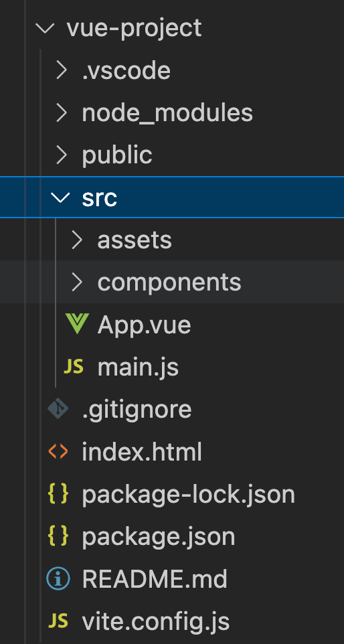Expand the assets folder chevron
The image size is (344, 644).
(x=77, y=240)
